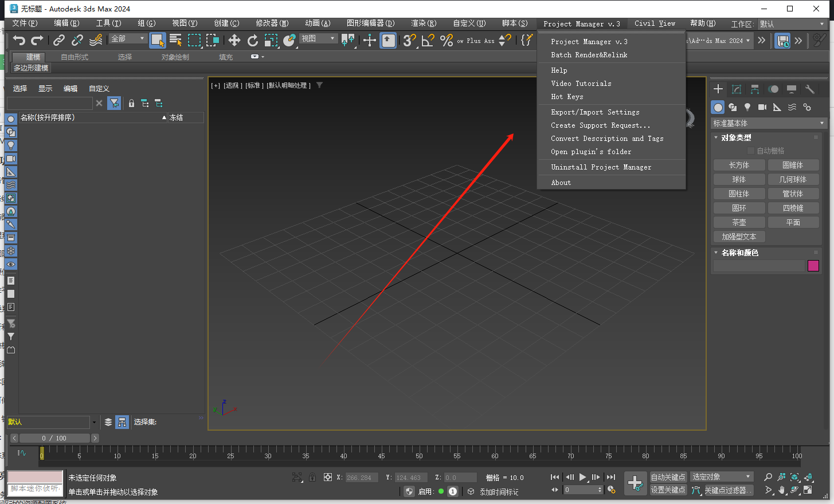
Task: Click the time slider 0 / 100
Action: [x=54, y=438]
